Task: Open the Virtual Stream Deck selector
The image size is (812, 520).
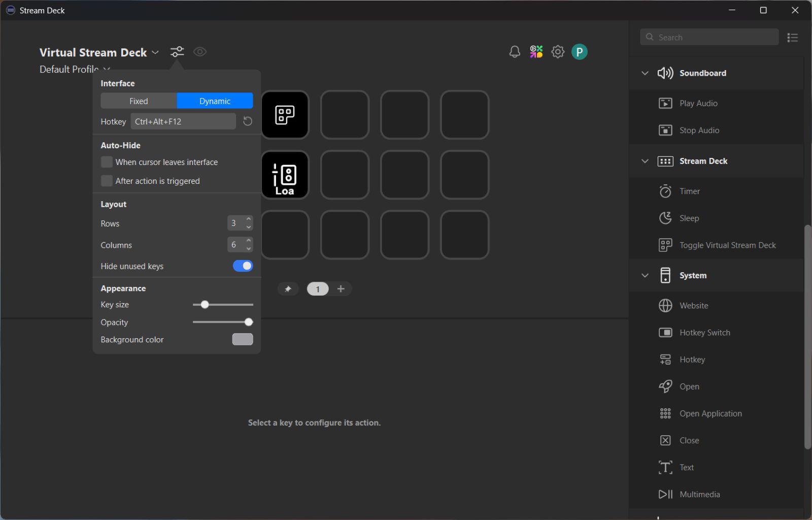Action: [155, 51]
